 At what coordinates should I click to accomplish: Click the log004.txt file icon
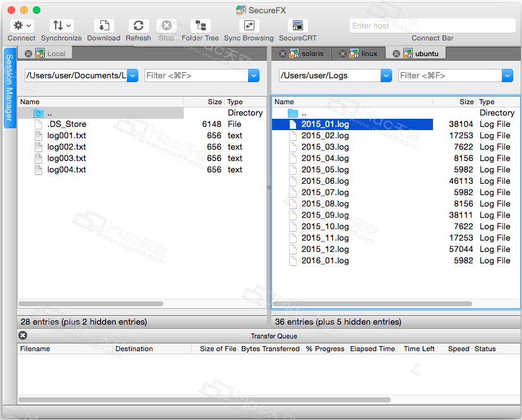tap(39, 170)
